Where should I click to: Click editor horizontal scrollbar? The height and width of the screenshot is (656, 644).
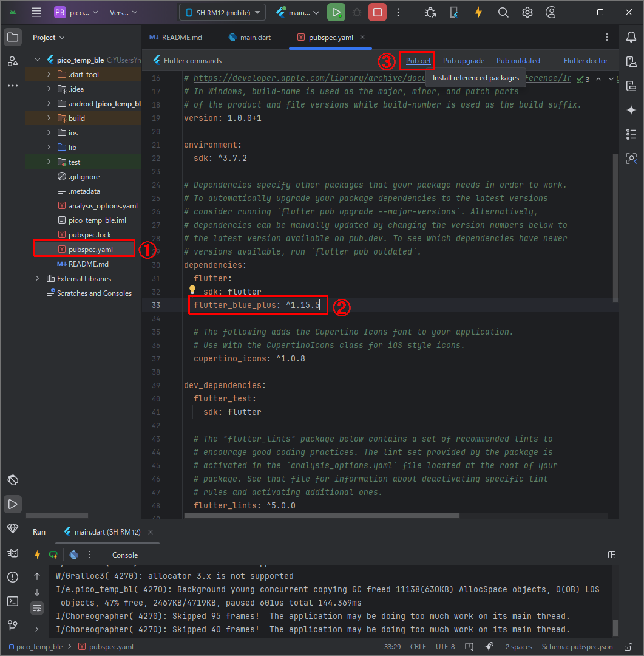click(322, 516)
